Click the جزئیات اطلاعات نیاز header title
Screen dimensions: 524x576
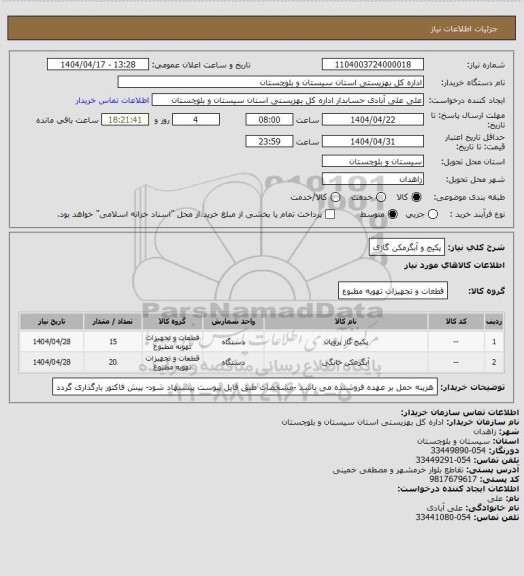coord(464,29)
